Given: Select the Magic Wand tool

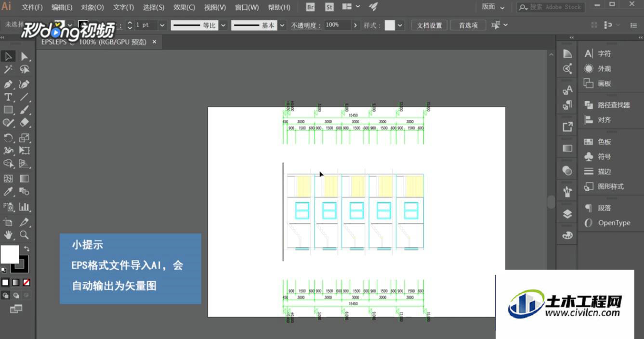Looking at the screenshot, I should (8, 70).
